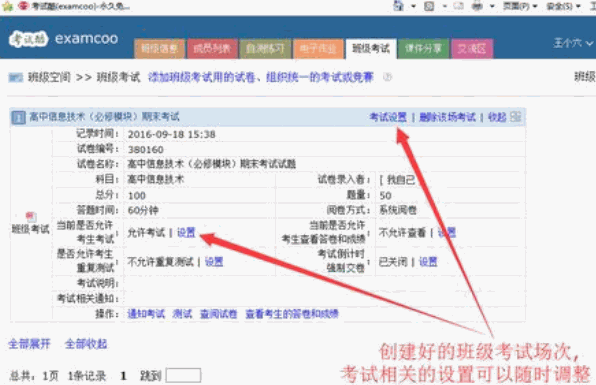Switch to the 班级信息 tab
Viewport: 596px width, 385px height.
coord(160,49)
